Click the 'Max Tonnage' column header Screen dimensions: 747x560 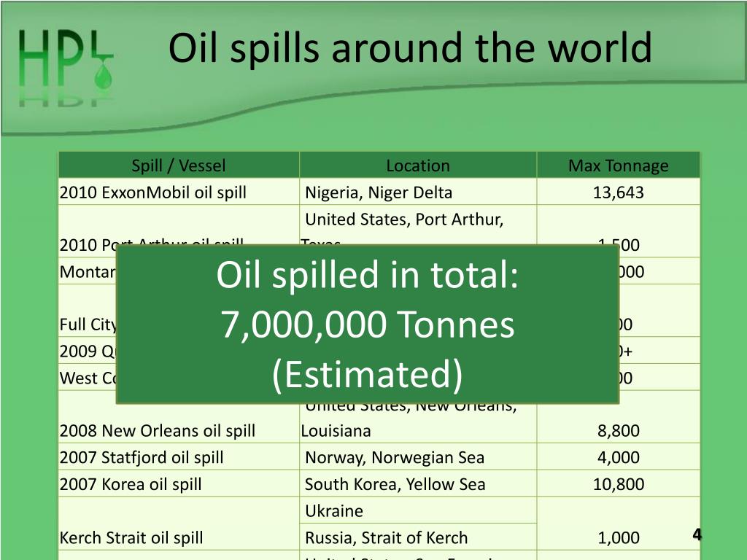(619, 166)
